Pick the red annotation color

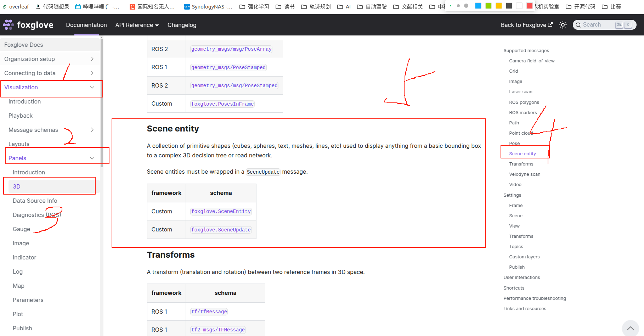click(x=530, y=6)
